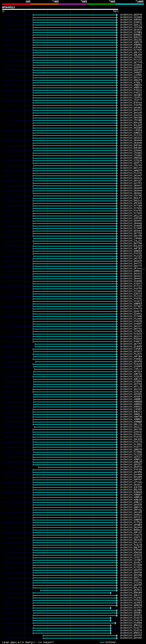This screenshot has width=146, height=644.
Task: Select the UniRef100_P14277 label
Action: pyautogui.click(x=131, y=628)
